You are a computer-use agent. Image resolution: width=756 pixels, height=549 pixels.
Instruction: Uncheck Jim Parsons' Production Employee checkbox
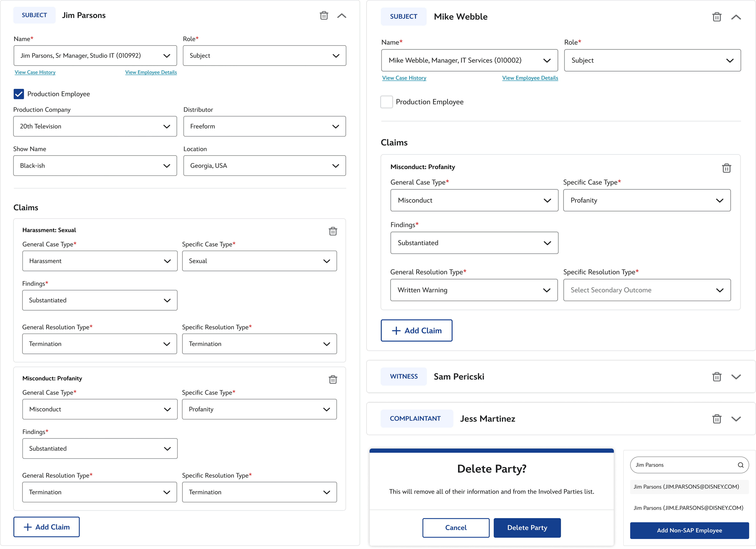coord(19,94)
